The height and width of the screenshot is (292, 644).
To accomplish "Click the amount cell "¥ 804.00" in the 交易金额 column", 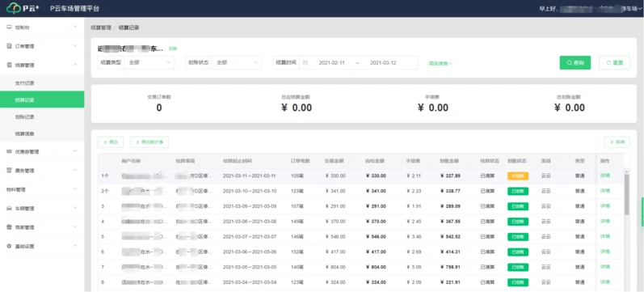I will pos(335,267).
